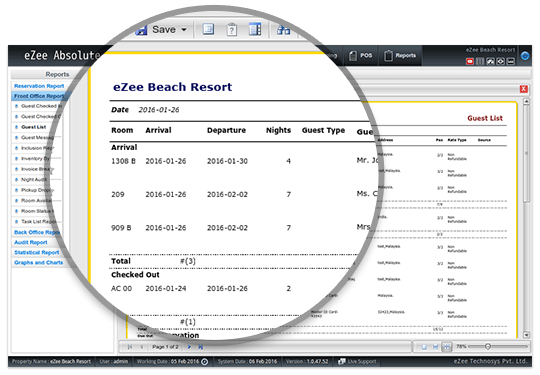Click the Guest List report title
The width and height of the screenshot is (540, 375).
(x=485, y=118)
